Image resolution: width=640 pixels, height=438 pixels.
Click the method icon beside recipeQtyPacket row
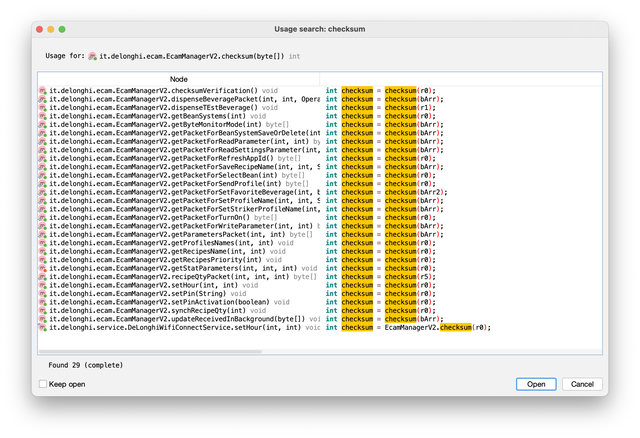coord(43,277)
